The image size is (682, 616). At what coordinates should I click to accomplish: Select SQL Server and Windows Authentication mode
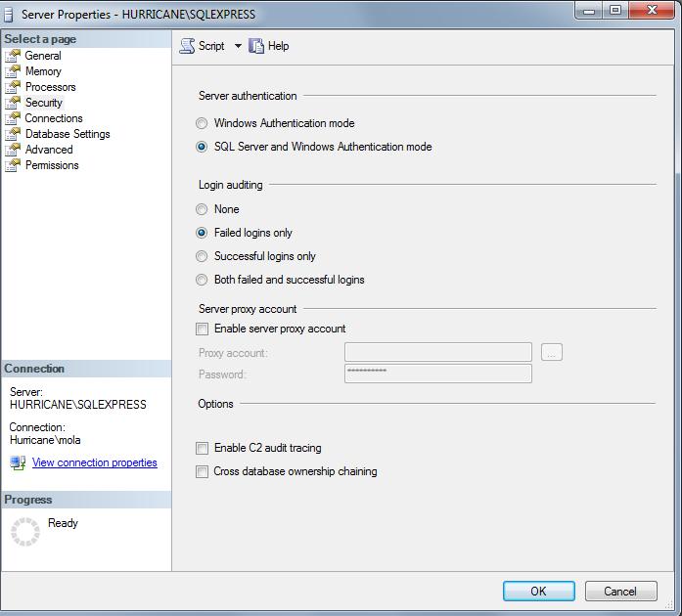[x=202, y=147]
